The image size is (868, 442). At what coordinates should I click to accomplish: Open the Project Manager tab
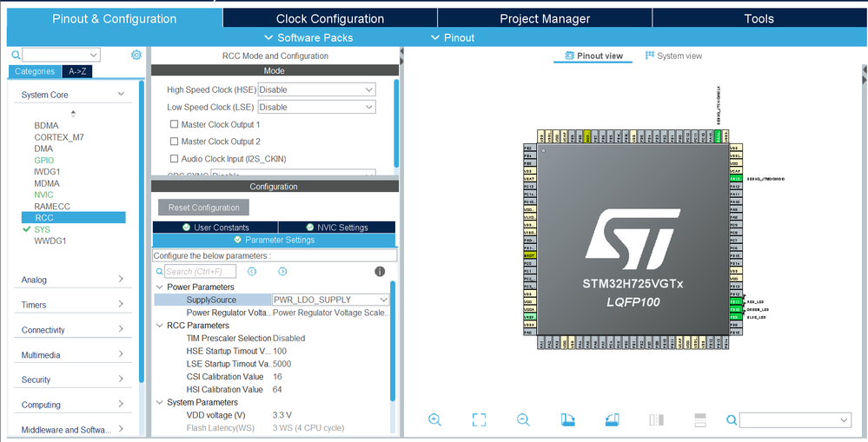[x=544, y=18]
